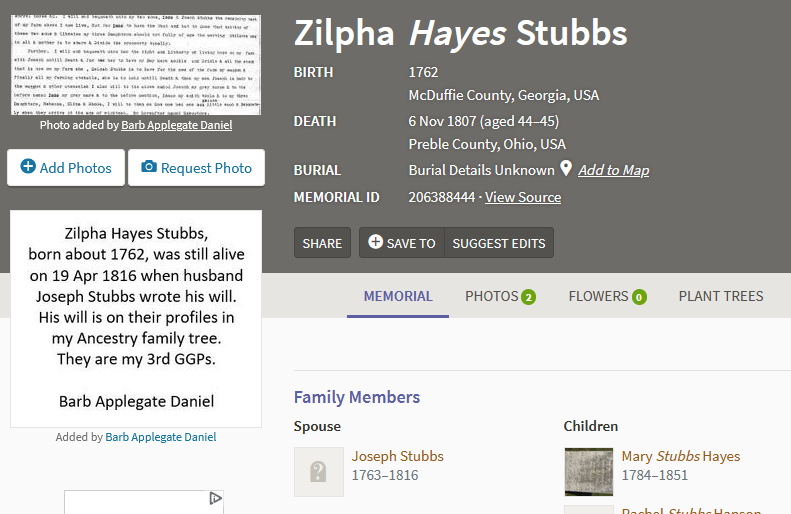This screenshot has height=514, width=791.
Task: Click the ad info icon
Action: click(x=215, y=498)
